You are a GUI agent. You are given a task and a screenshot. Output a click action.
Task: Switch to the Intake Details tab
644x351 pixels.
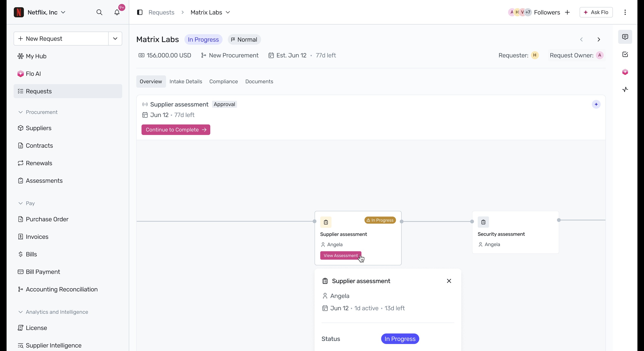click(186, 82)
